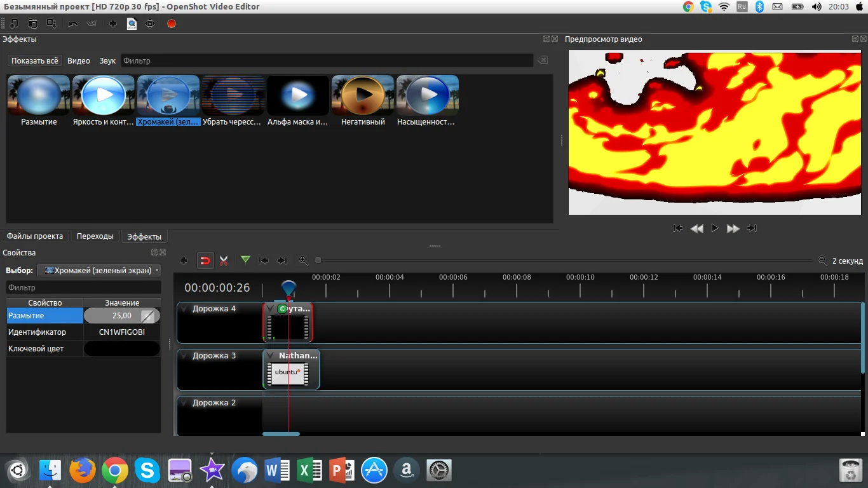The image size is (868, 488).
Task: Expand the Дорожка 4 track menu arrow
Action: 184,309
